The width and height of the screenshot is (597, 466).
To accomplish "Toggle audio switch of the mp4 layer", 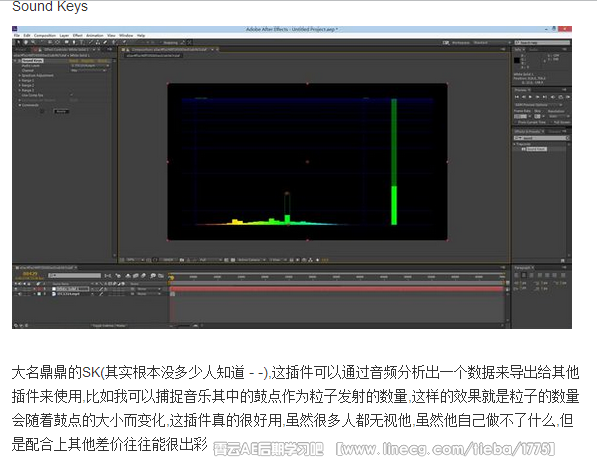I will 21,294.
